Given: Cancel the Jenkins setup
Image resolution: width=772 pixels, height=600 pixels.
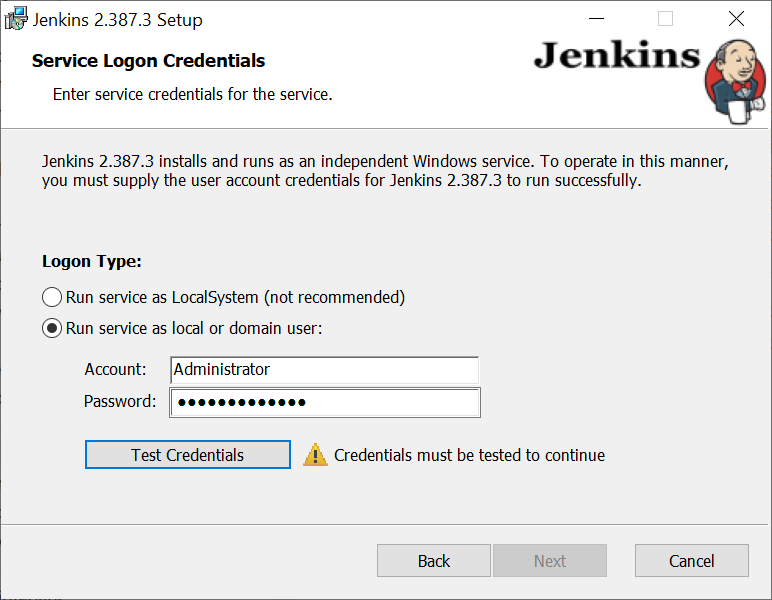Looking at the screenshot, I should click(692, 561).
